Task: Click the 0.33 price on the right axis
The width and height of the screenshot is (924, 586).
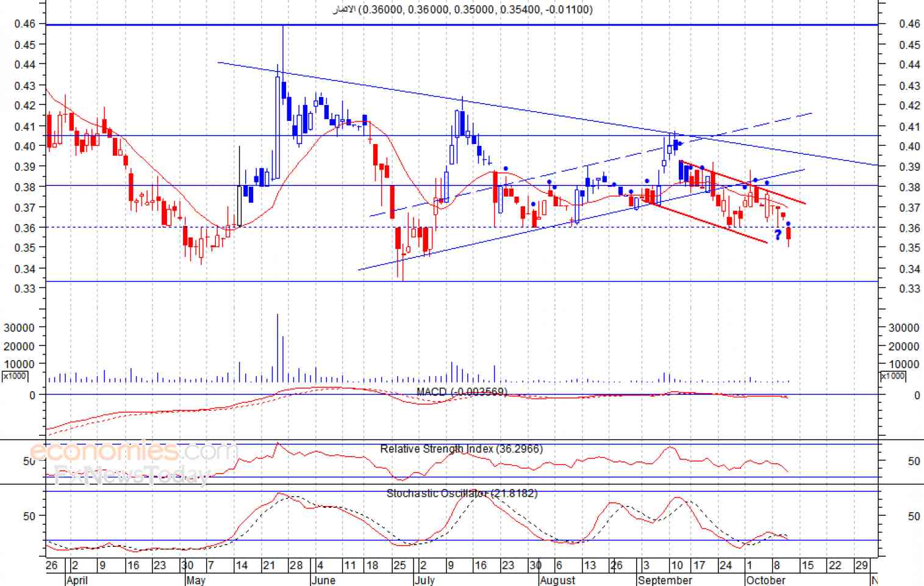Action: coord(909,289)
